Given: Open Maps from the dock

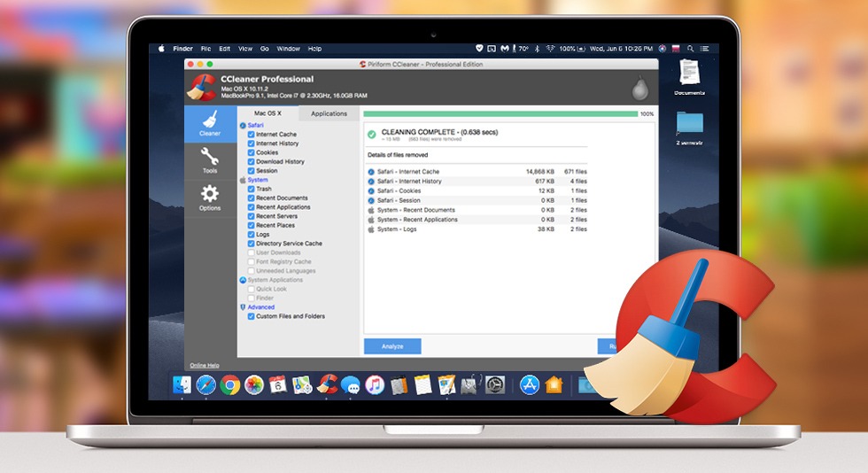Looking at the screenshot, I should click(x=302, y=384).
